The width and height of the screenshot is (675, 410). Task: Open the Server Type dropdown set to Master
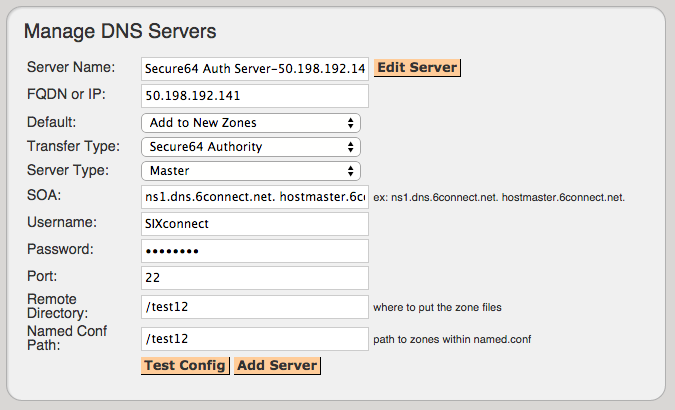tap(251, 171)
